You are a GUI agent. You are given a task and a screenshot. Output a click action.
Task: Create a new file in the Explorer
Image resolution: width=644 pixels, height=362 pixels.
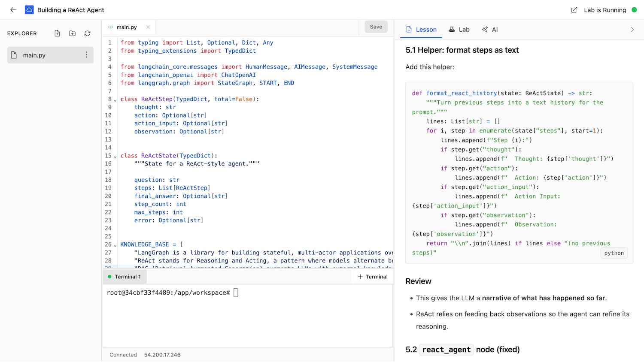tap(57, 33)
